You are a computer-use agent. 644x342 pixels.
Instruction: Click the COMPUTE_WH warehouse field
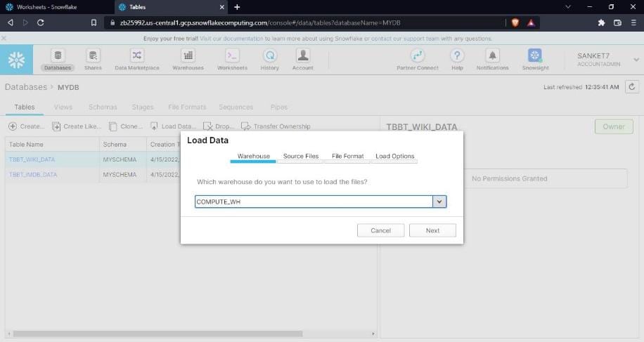(314, 202)
